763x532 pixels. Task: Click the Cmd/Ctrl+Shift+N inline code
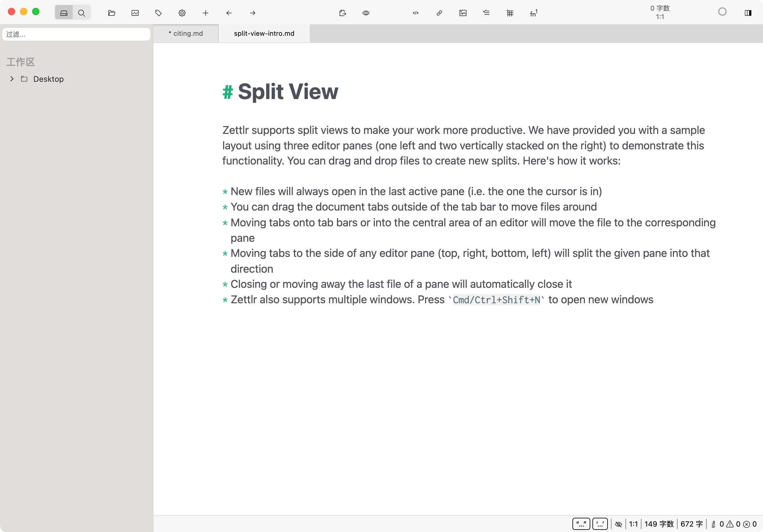[496, 300]
